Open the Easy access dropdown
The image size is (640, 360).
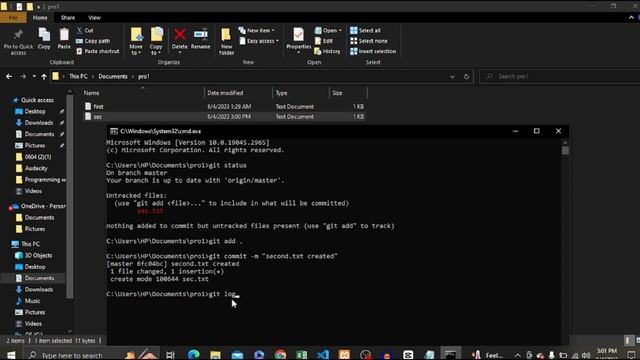[259, 41]
